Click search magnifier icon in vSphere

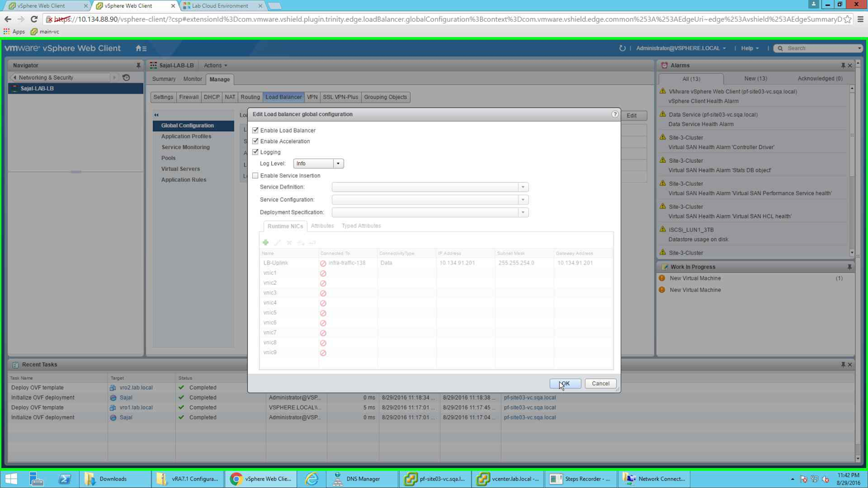(781, 48)
